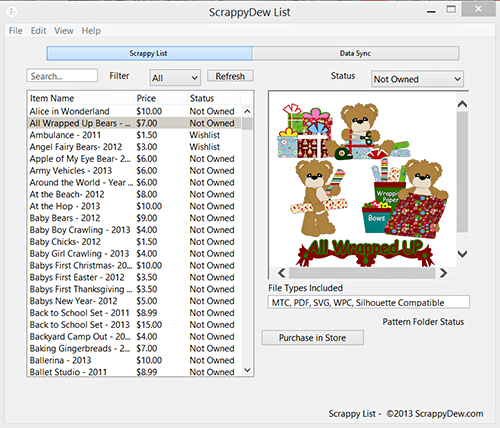Switch to the Scrappy List tab
The image size is (500, 428).
pyautogui.click(x=149, y=53)
